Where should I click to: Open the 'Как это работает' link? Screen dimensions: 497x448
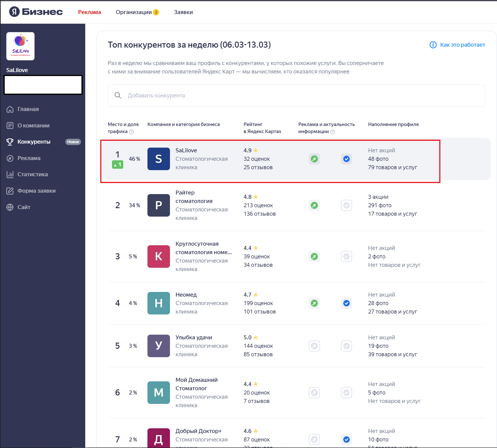(462, 45)
